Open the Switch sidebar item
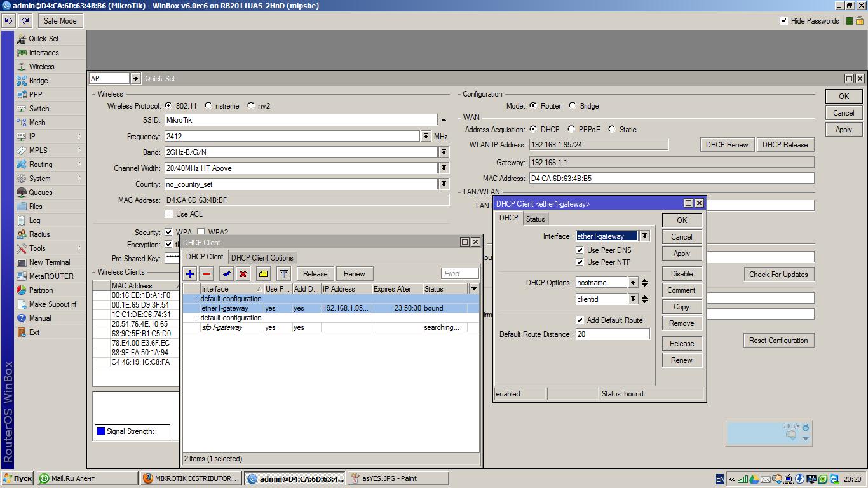The image size is (868, 488). [x=39, y=109]
